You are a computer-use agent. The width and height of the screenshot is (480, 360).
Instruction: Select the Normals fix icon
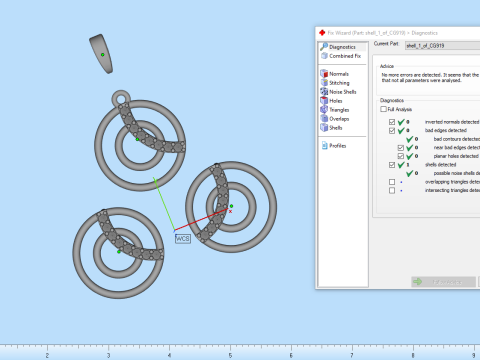(324, 74)
